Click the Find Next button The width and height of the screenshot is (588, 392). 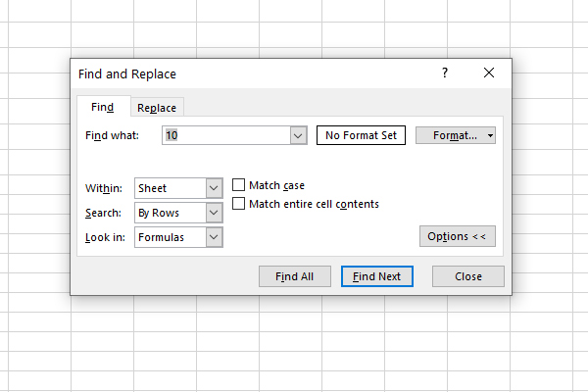[x=377, y=276]
